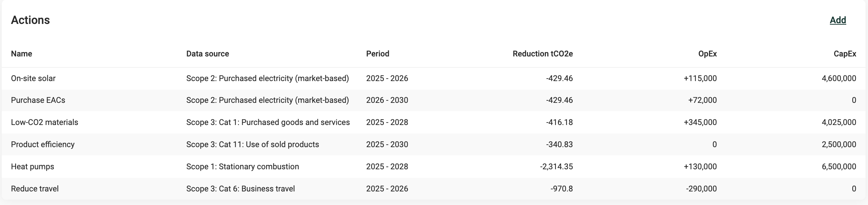Viewport: 868px width, 205px height.
Task: Click the Reduction tCO2e column header
Action: point(542,54)
